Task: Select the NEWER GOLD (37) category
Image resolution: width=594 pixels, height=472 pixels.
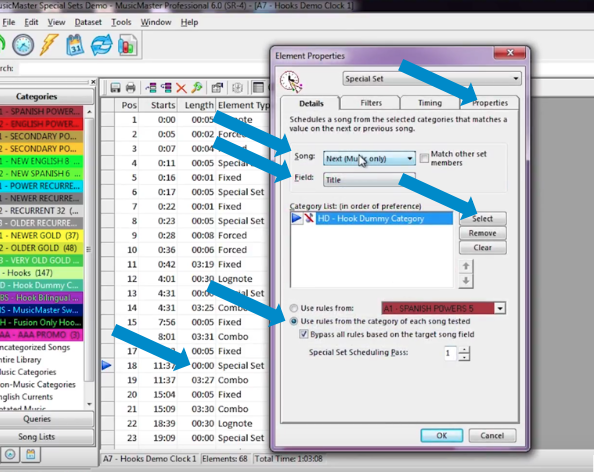Action: tap(41, 236)
